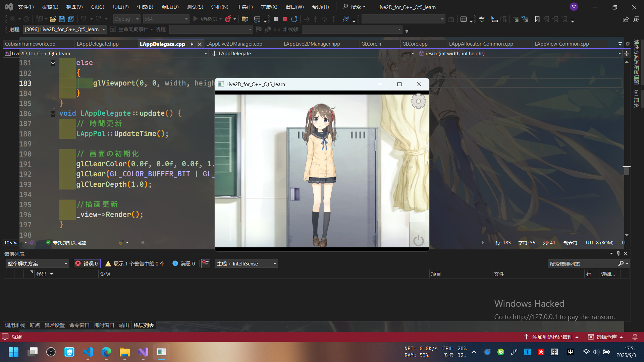The image size is (644, 362).
Task: Toggle the Errors 0 filter
Action: pos(87,263)
